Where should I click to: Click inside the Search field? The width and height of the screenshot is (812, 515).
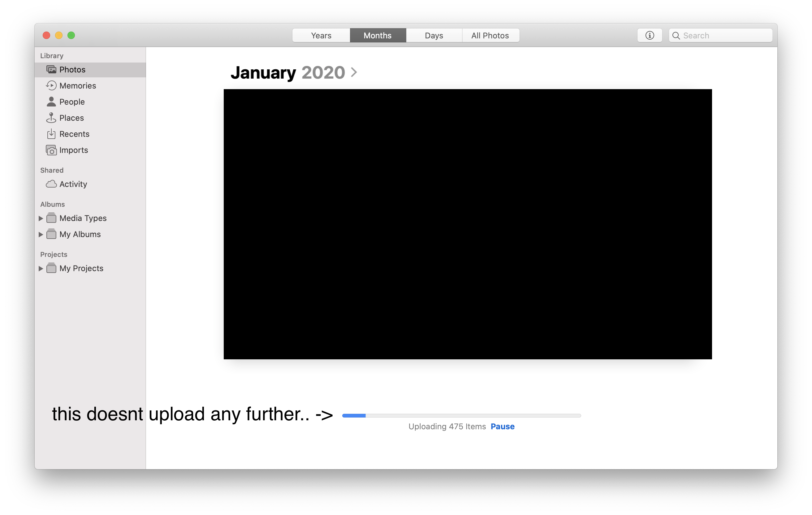pos(725,35)
